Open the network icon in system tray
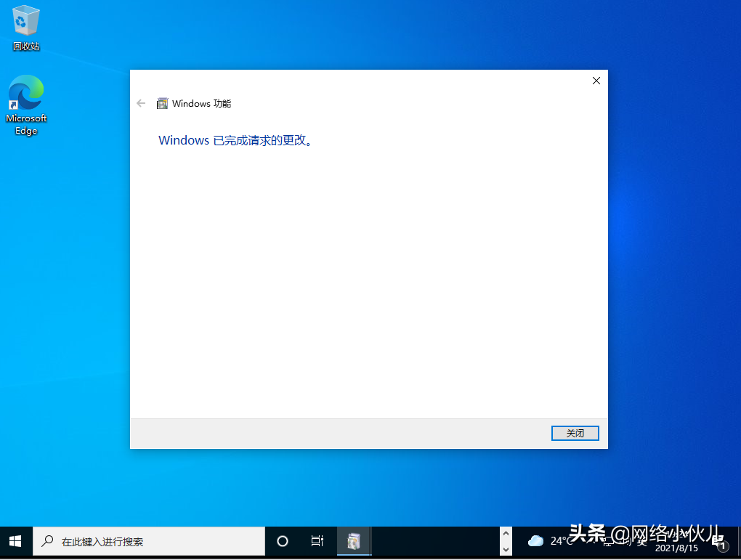The height and width of the screenshot is (560, 741). tap(607, 540)
